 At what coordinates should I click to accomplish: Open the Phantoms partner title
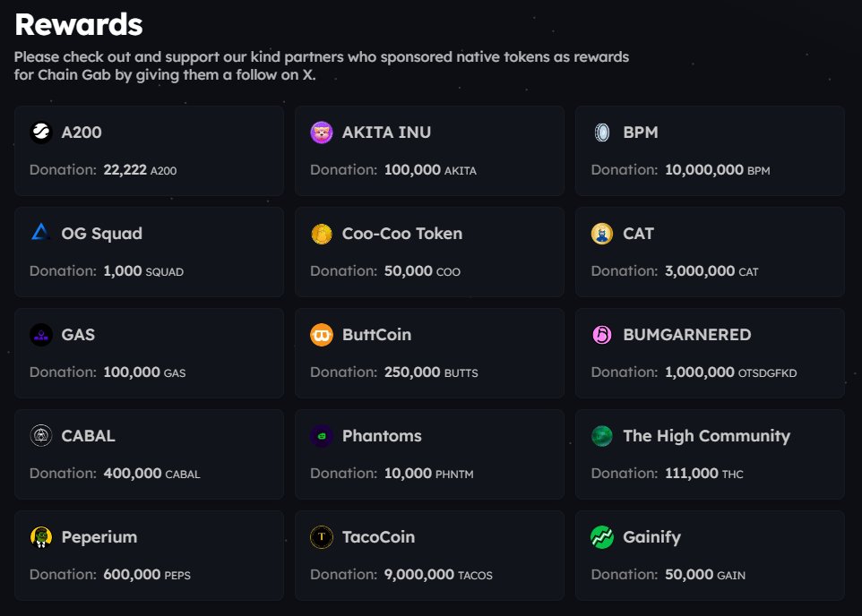[x=382, y=436]
